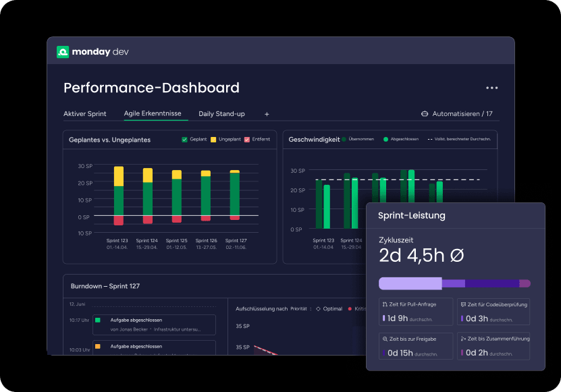
Task: Toggle the Entfernt checkbox in the chart legend
Action: click(x=246, y=140)
